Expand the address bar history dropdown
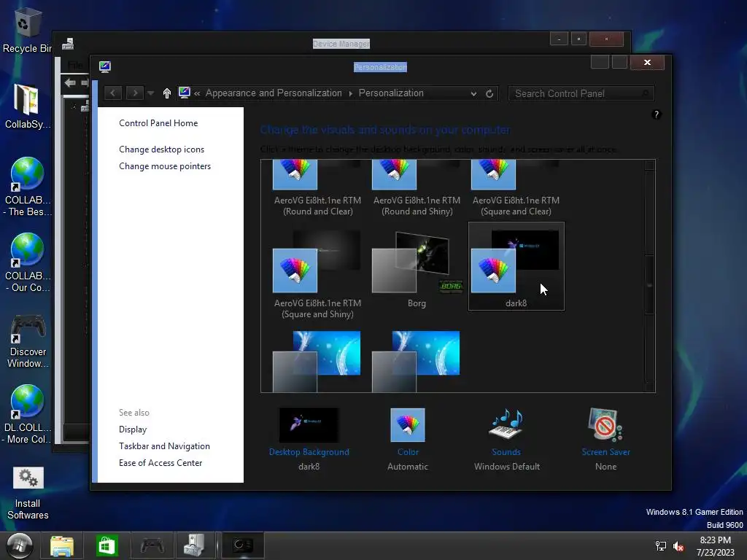The height and width of the screenshot is (560, 747). pyautogui.click(x=473, y=94)
